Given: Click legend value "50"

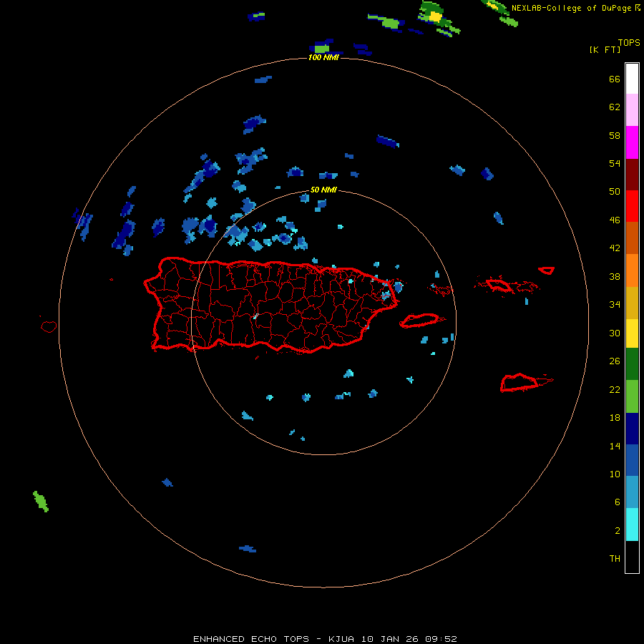Looking at the screenshot, I should click(615, 192).
